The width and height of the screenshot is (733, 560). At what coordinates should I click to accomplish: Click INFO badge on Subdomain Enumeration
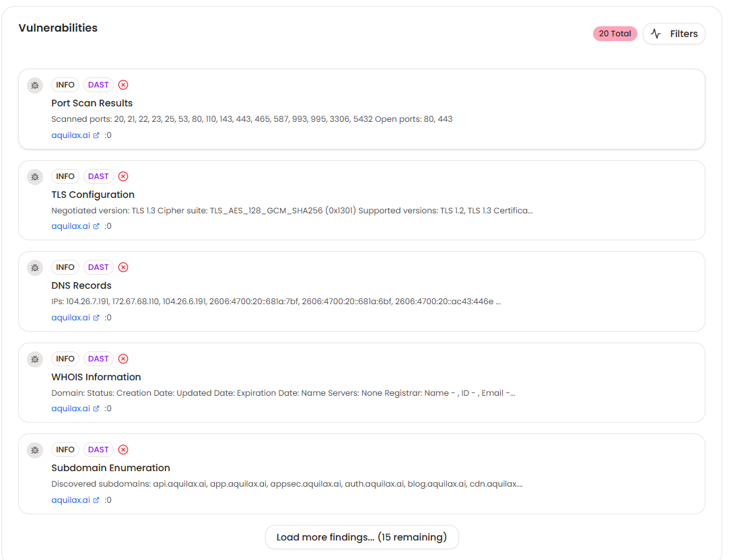65,449
